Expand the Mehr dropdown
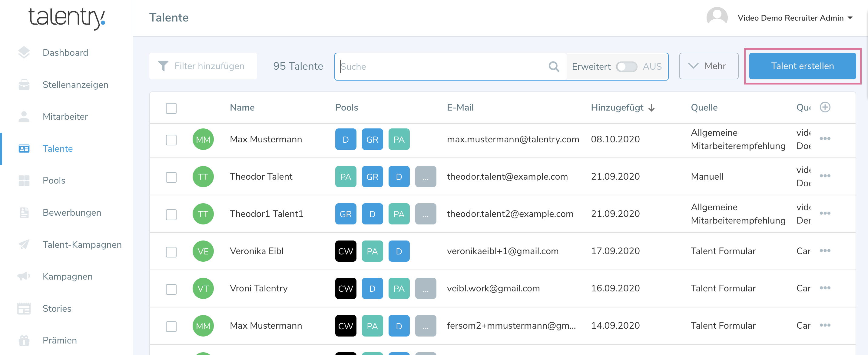Viewport: 868px width, 355px height. tap(708, 66)
